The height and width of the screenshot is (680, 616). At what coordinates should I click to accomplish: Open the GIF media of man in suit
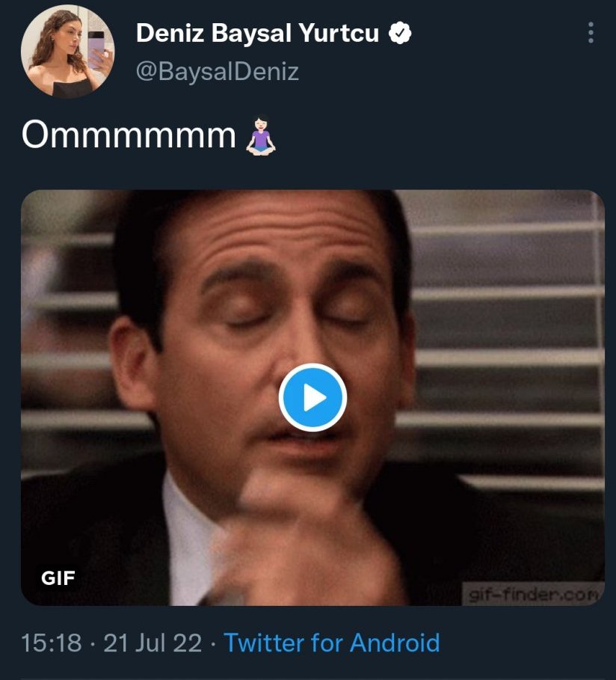click(449, 299)
